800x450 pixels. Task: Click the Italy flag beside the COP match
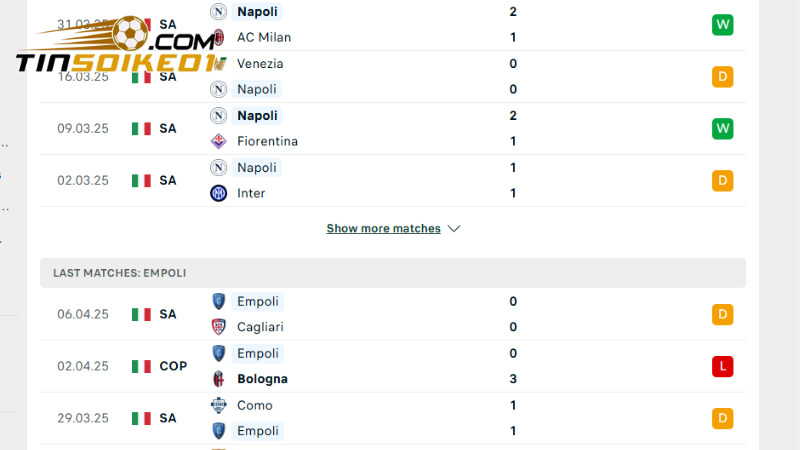click(x=141, y=367)
